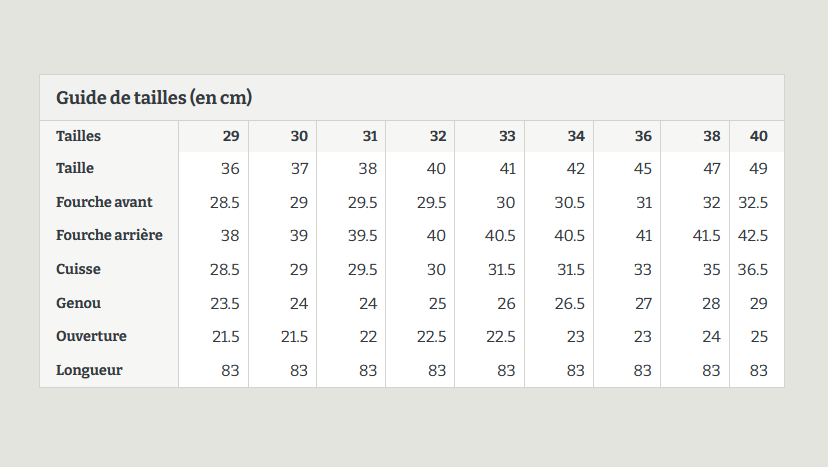
Task: Click Genou value 26 under size 33
Action: (506, 303)
